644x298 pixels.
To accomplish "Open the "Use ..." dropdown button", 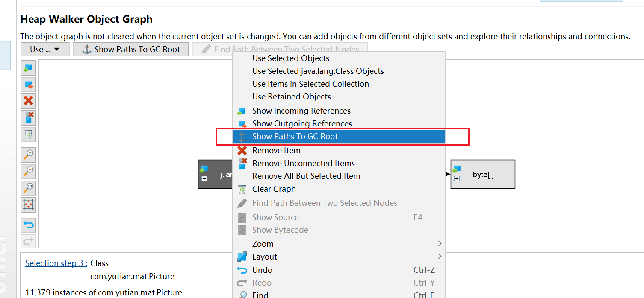I will point(44,50).
